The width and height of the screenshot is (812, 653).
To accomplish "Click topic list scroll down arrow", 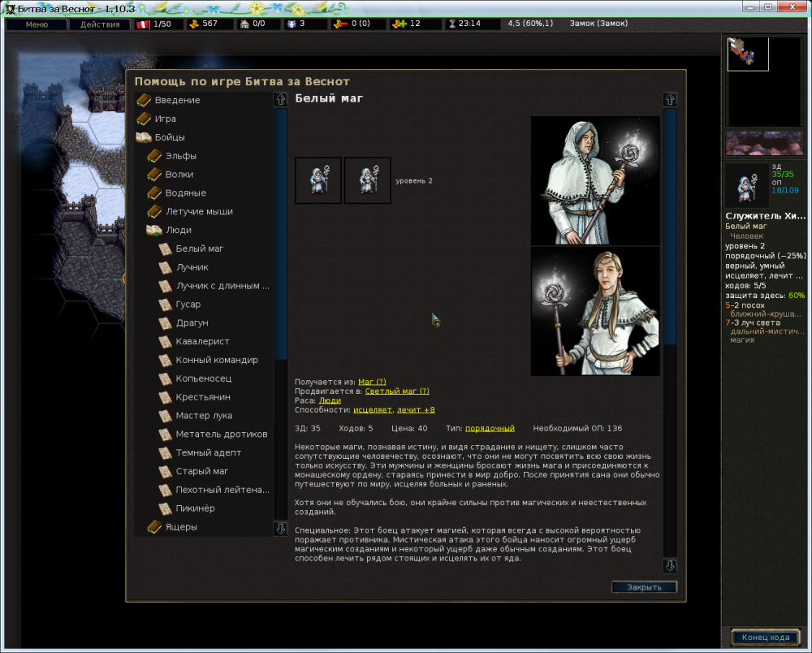I will 281,529.
